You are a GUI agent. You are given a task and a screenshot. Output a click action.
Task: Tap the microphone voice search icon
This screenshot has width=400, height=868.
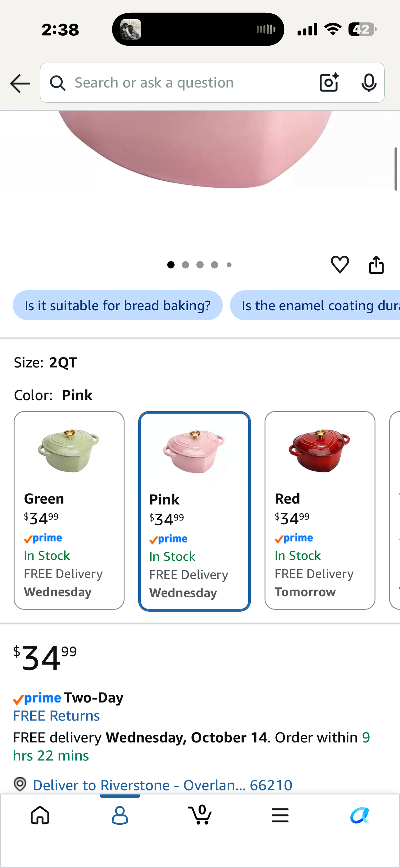coord(369,83)
